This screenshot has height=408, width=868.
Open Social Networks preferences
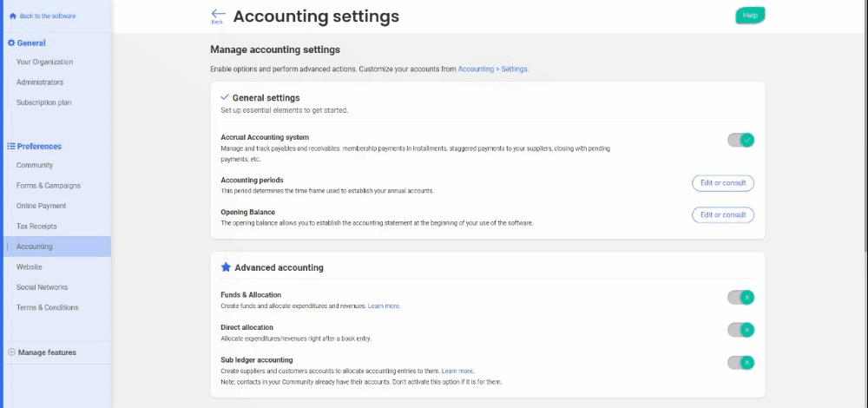point(42,287)
